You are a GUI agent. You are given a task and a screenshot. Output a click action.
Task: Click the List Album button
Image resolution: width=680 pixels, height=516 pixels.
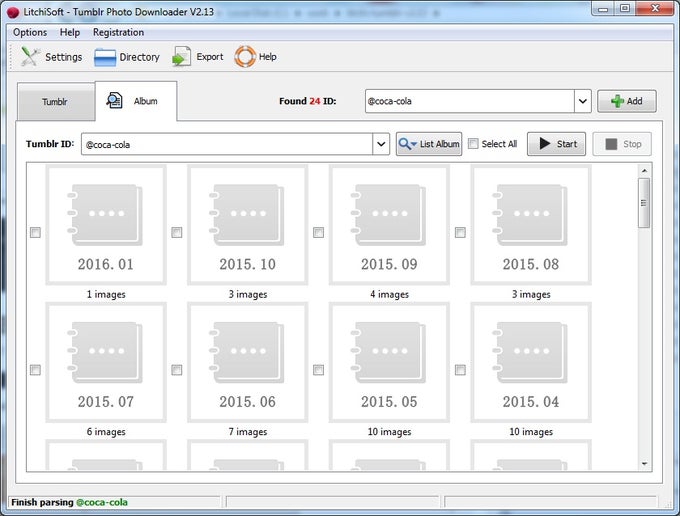(428, 144)
